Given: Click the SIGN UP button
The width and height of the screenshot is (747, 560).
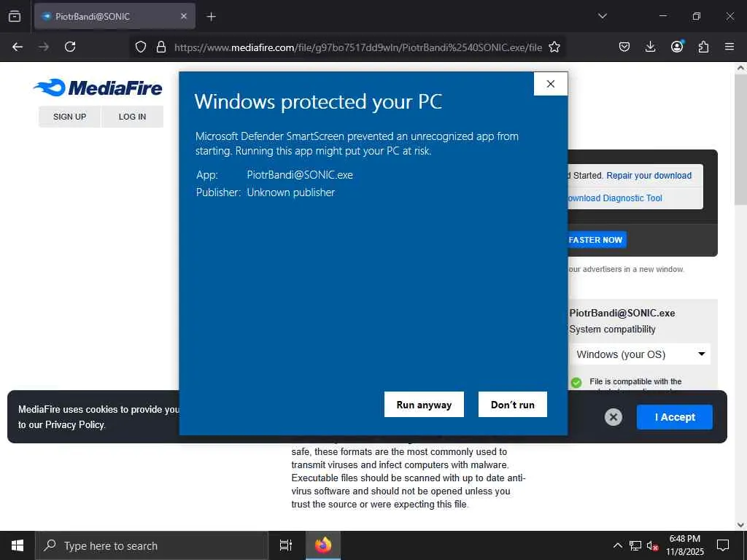Looking at the screenshot, I should click(x=69, y=117).
